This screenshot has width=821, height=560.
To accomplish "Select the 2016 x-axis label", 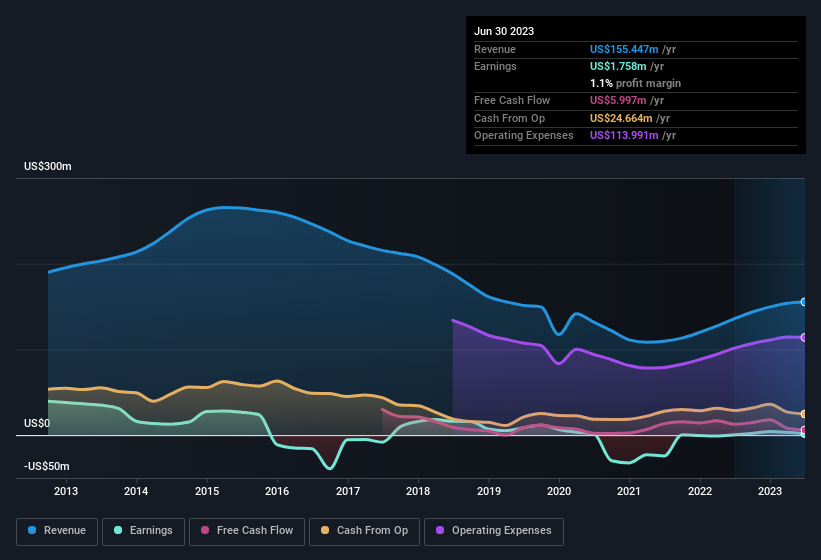I will tap(277, 491).
